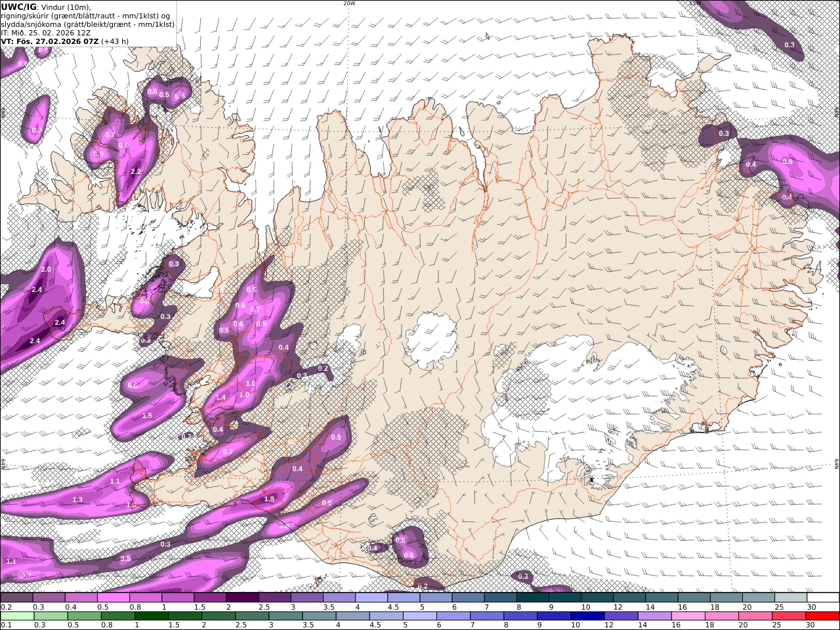Click the dusky purple snow swatch between 0.2 and 0.3
The width and height of the screenshot is (840, 630).
[x=16, y=597]
